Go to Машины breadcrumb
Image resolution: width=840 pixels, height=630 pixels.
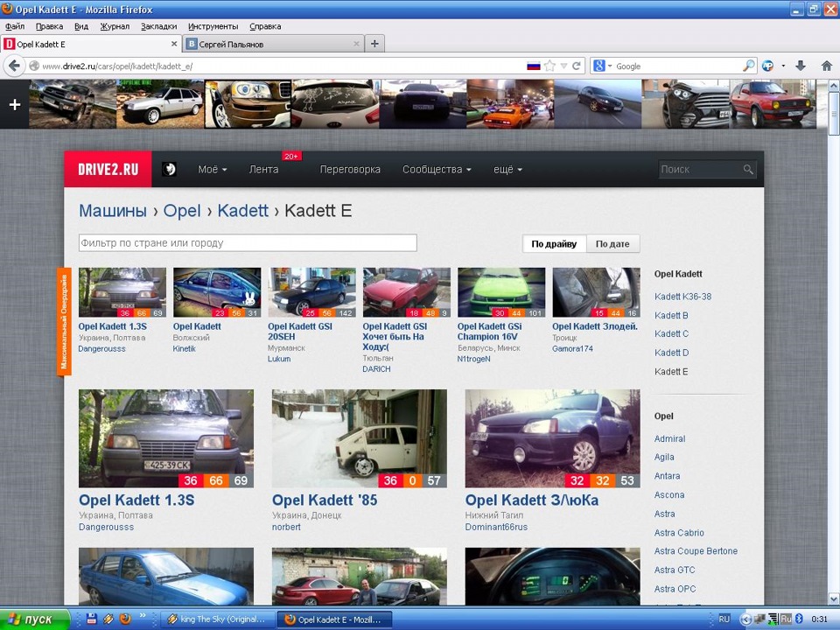click(113, 211)
